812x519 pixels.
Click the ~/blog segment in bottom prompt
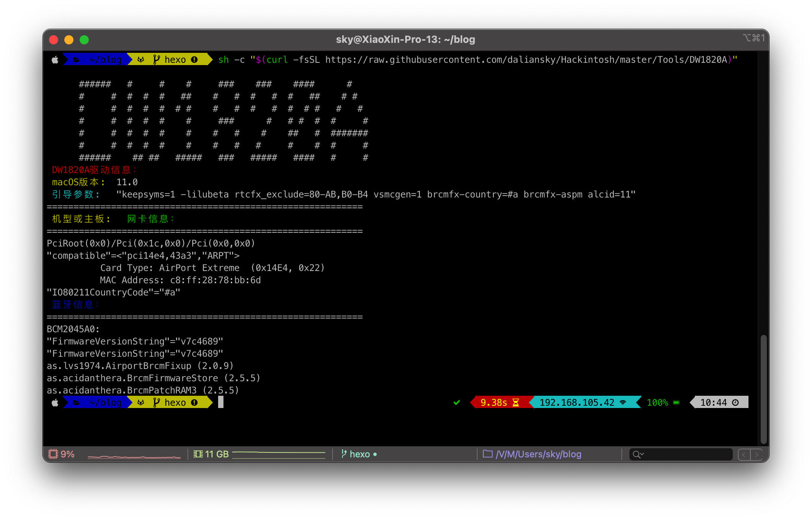click(105, 403)
